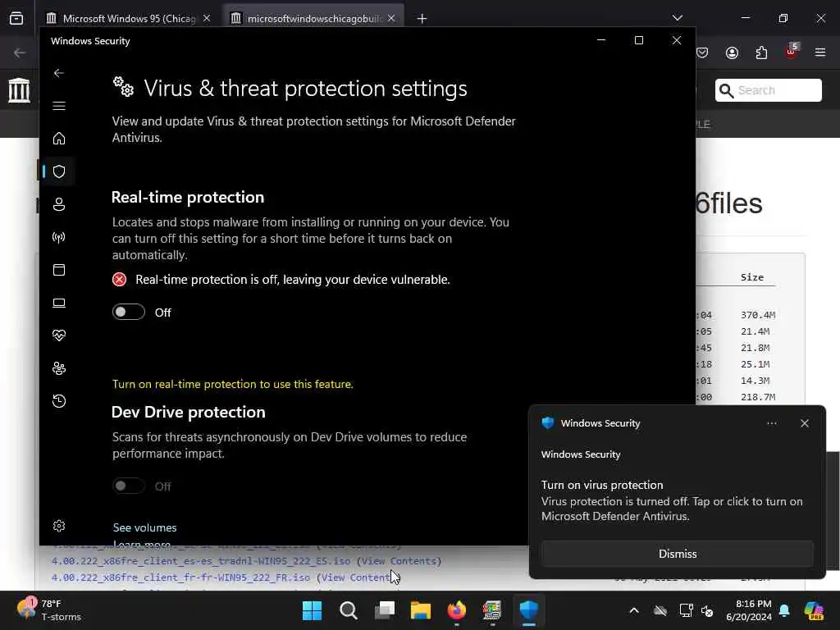Open Firefox View icon in tab bar
The width and height of the screenshot is (840, 630).
[16, 18]
